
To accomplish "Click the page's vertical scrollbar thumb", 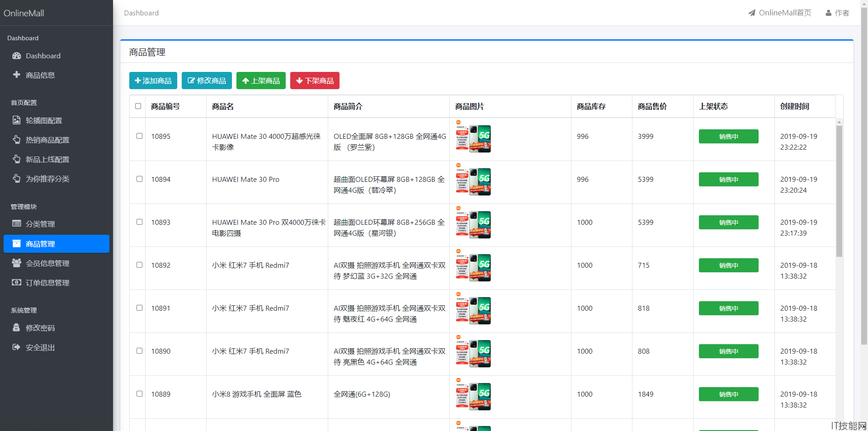I will (864, 176).
